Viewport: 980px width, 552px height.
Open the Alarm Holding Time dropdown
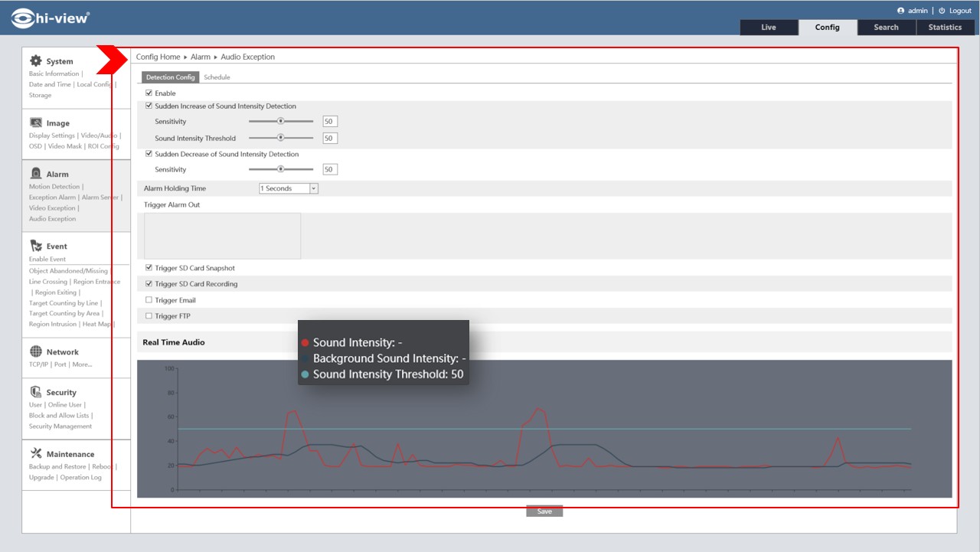tap(288, 188)
